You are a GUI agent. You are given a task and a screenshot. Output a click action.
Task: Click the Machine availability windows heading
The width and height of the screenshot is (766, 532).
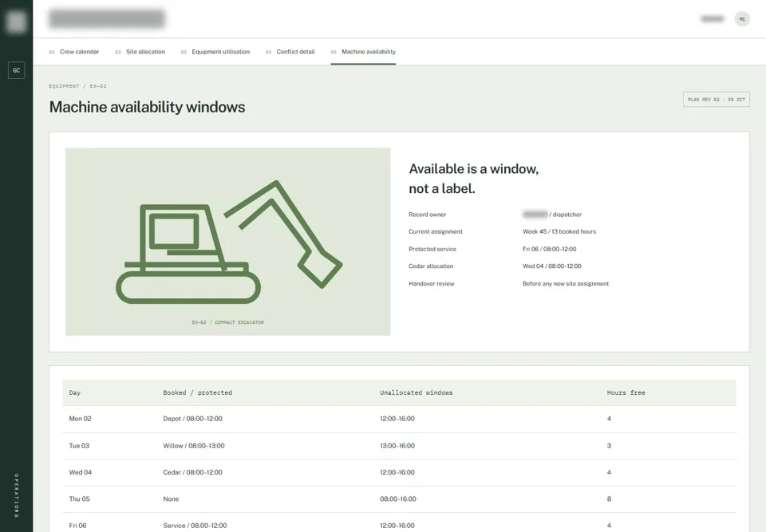coord(147,107)
